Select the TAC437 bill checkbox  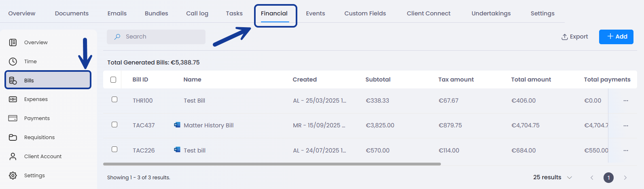click(114, 125)
